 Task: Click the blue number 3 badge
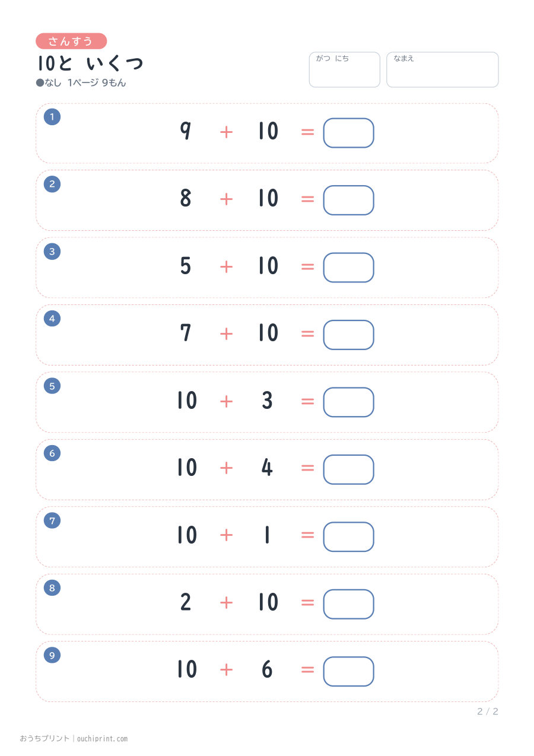(52, 252)
